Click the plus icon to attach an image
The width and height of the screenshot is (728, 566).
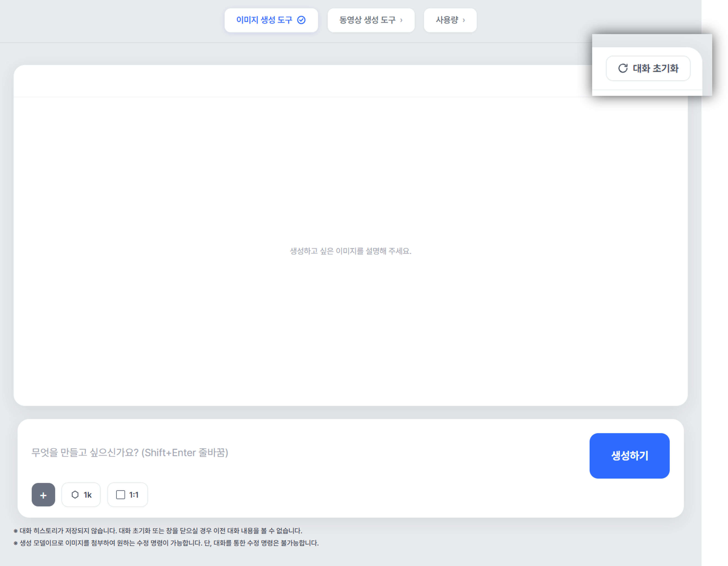pos(43,495)
